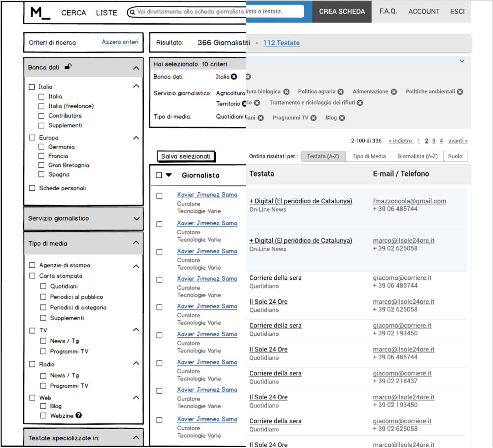Click the Salva selezionati button
The image size is (493, 448).
tap(186, 156)
